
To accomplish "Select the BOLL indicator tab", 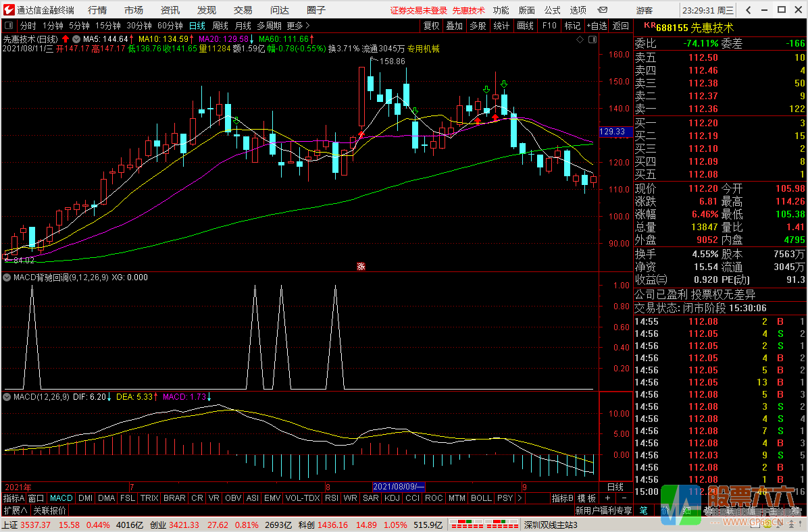I will [x=481, y=498].
